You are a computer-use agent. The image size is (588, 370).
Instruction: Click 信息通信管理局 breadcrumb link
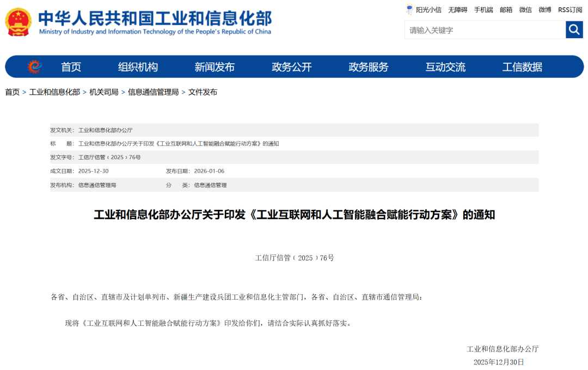153,92
